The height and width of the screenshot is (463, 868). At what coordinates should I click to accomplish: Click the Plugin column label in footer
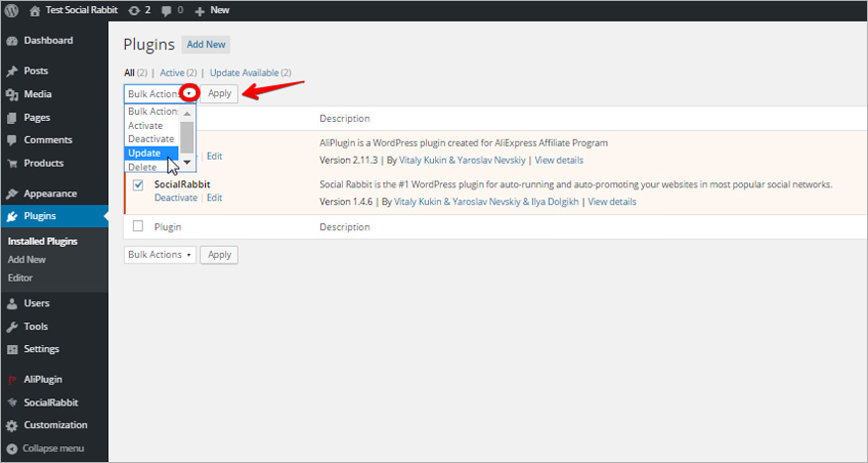point(167,227)
